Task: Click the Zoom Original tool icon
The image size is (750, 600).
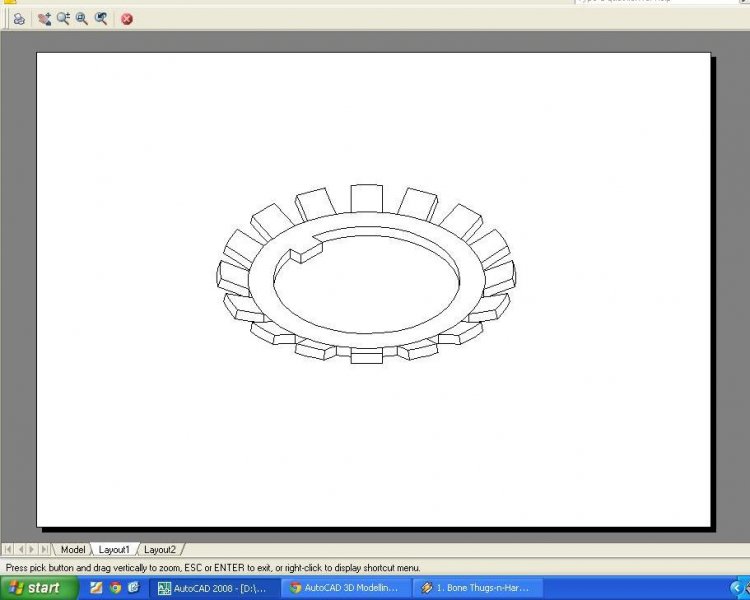Action: click(x=101, y=18)
